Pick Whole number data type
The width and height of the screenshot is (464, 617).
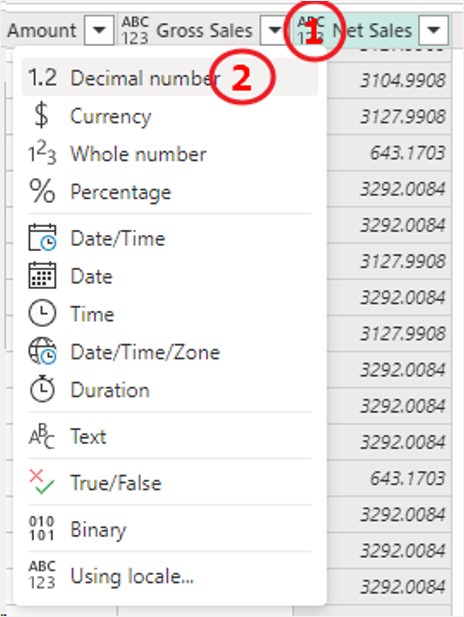[x=169, y=154]
